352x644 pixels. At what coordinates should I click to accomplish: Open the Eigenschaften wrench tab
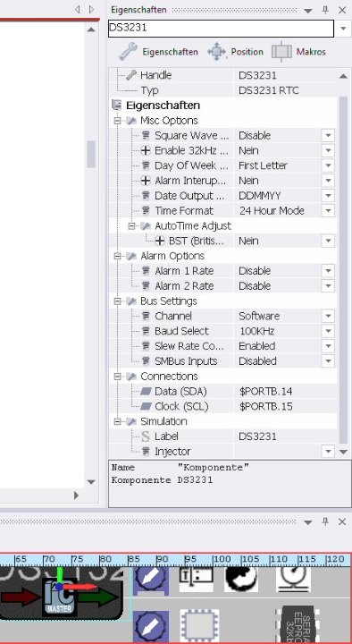click(158, 52)
